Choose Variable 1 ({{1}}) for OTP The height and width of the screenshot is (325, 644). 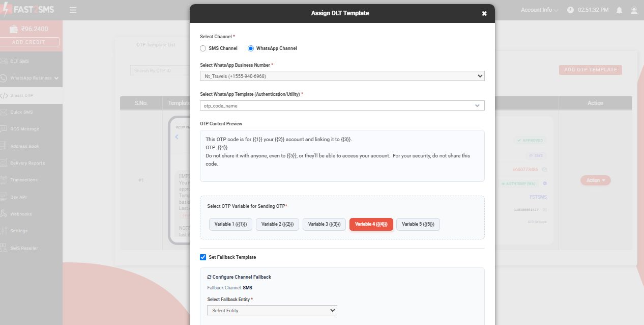tap(231, 224)
